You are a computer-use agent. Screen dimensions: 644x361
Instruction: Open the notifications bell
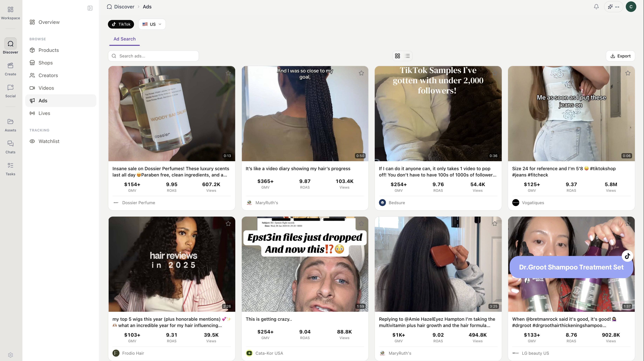(x=596, y=7)
